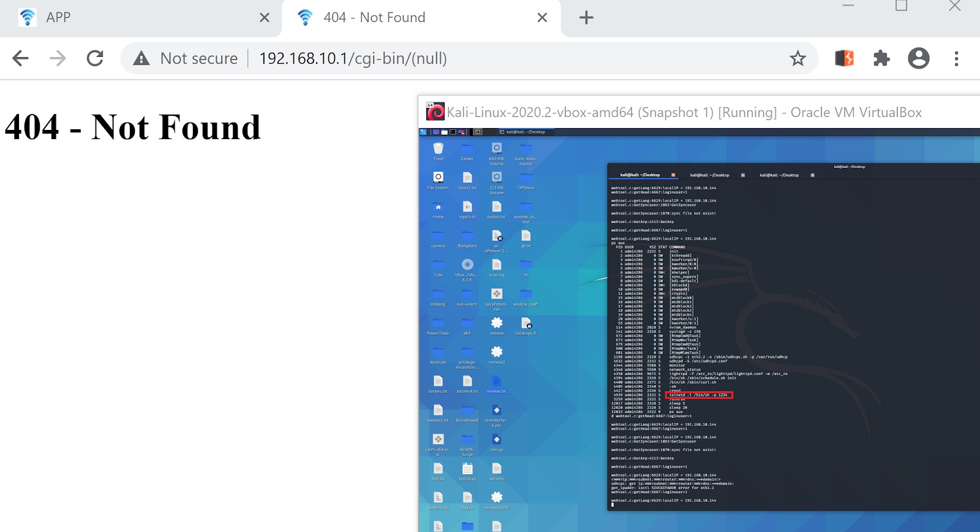Viewport: 980px width, 532px height.
Task: Open the Home folder on Kali desktop
Action: (x=438, y=210)
